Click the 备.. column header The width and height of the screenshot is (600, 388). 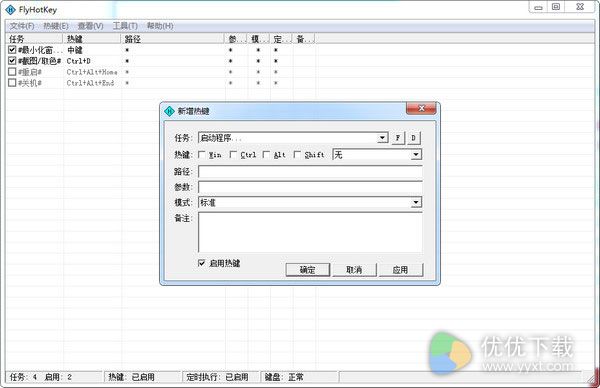pyautogui.click(x=304, y=39)
